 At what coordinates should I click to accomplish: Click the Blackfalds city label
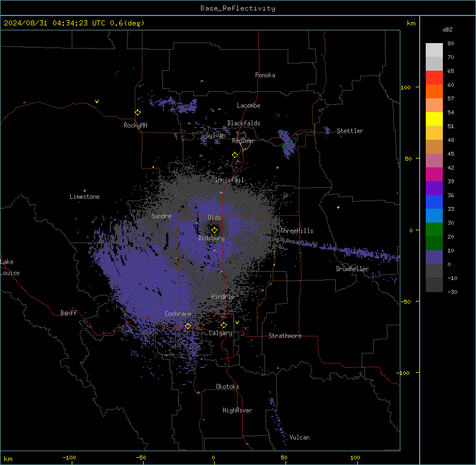pyautogui.click(x=244, y=123)
